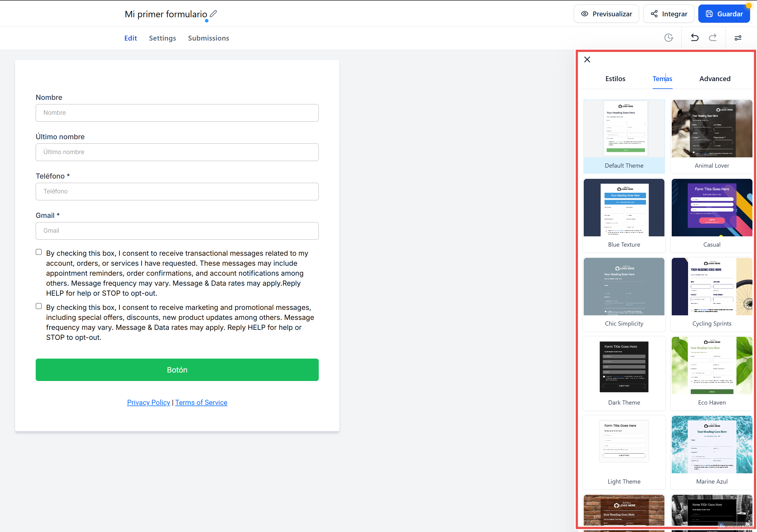The image size is (757, 532).
Task: Toggle the styles sliders icon
Action: pyautogui.click(x=738, y=38)
